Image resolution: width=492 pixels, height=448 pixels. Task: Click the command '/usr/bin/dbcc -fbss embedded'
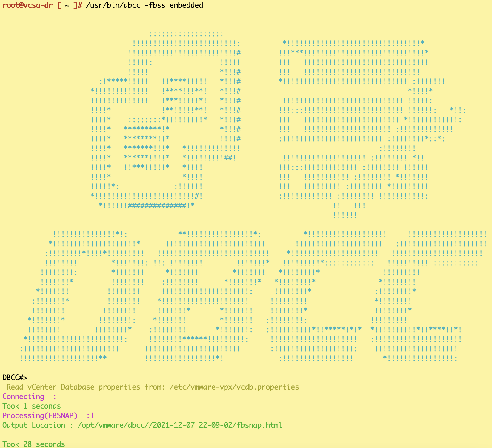pos(144,5)
